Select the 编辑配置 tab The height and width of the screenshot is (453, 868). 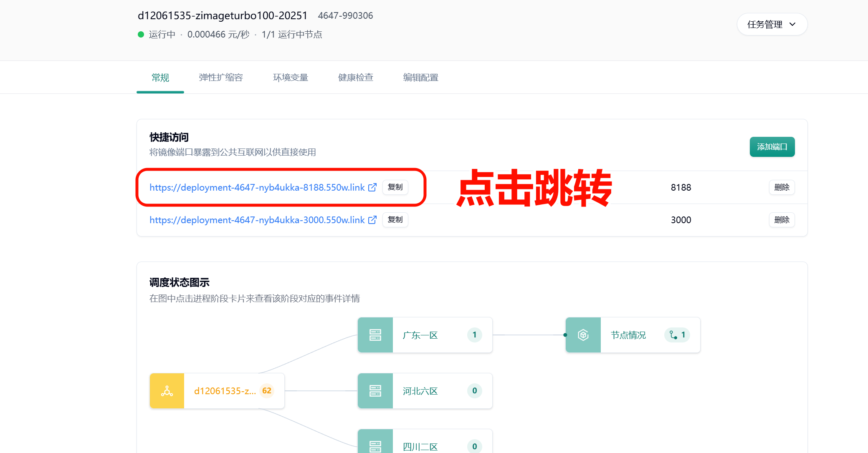click(x=420, y=78)
